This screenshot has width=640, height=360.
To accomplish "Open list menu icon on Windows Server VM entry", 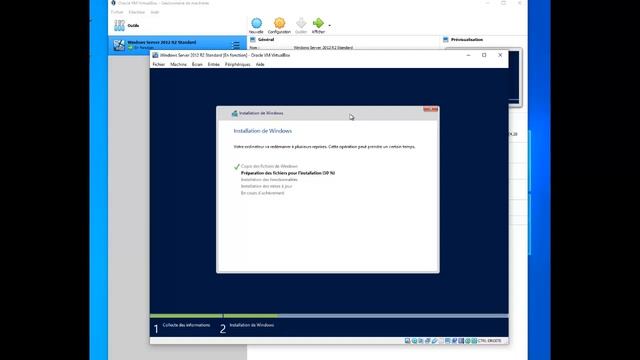I will (x=236, y=45).
